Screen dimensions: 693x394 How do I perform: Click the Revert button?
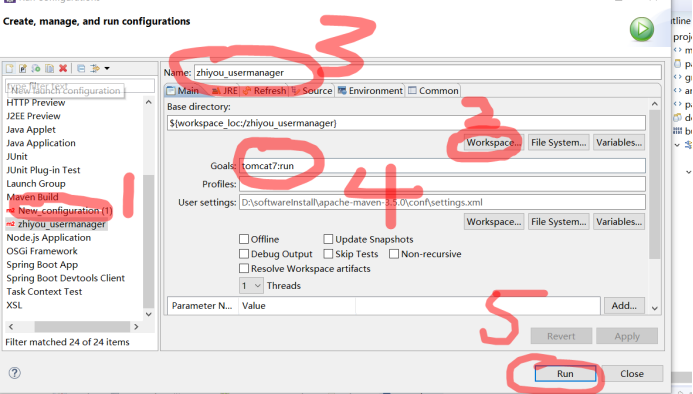(561, 336)
